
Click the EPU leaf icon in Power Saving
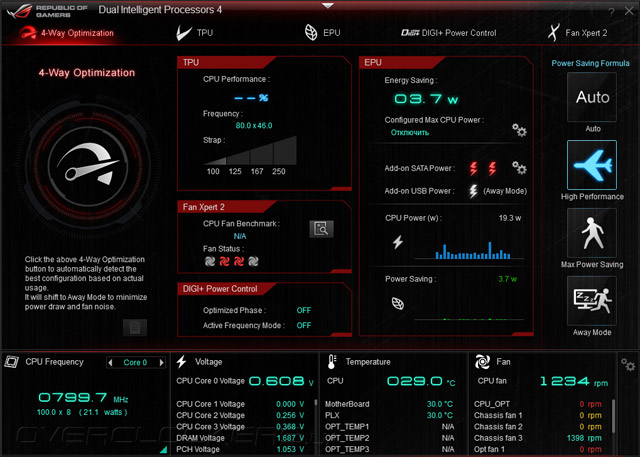398,303
